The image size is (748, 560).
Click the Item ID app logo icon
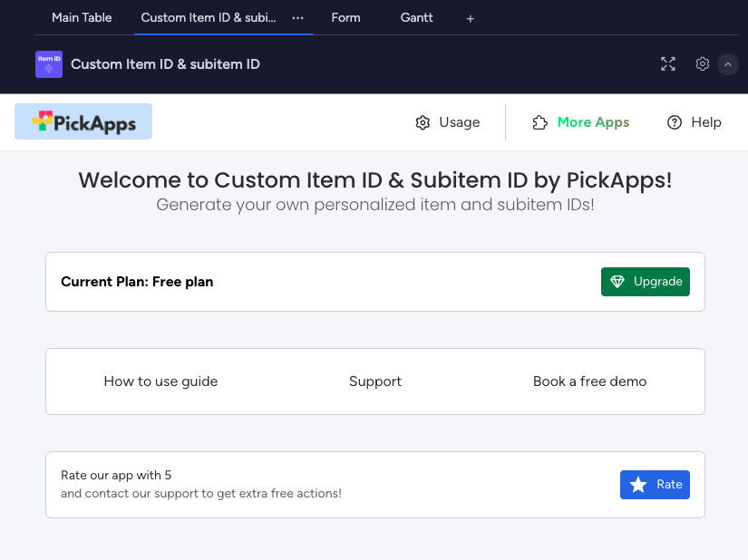coord(49,64)
